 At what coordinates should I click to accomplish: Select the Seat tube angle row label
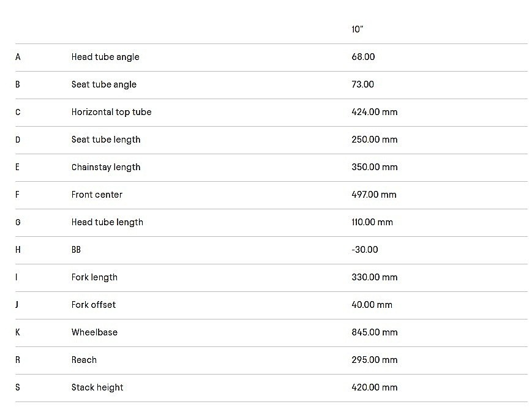point(104,84)
